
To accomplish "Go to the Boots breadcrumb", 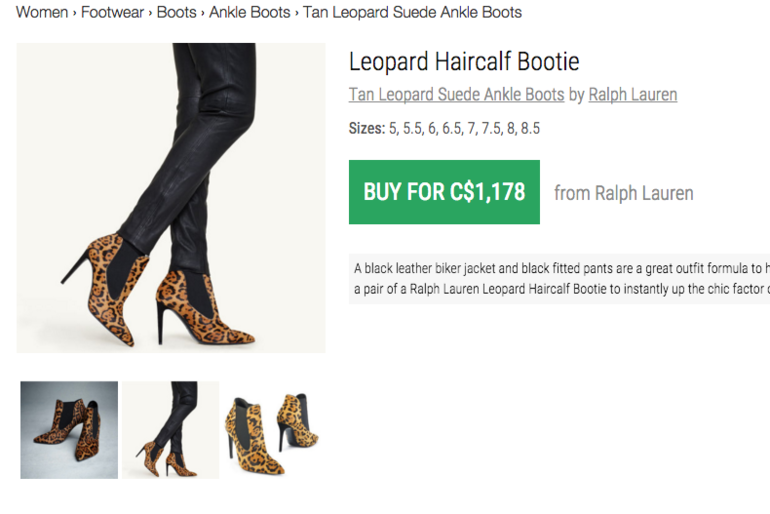I will (176, 13).
